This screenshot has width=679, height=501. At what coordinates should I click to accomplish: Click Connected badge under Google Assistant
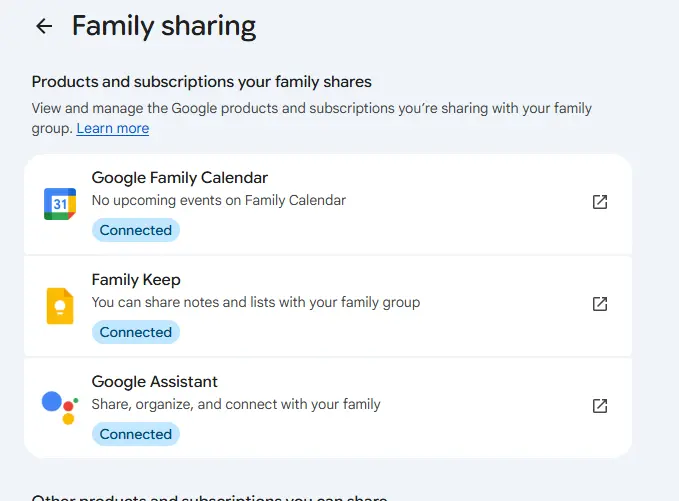click(136, 434)
